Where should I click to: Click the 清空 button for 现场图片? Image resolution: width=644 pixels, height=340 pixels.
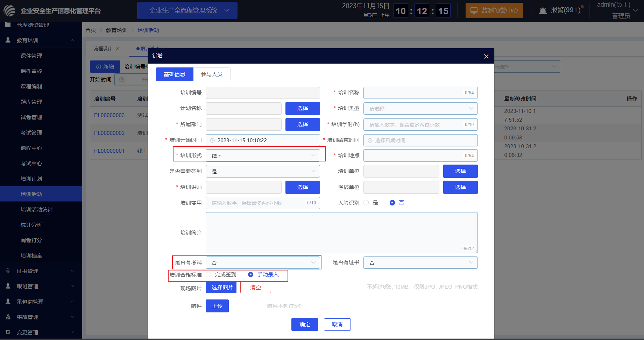[256, 288]
